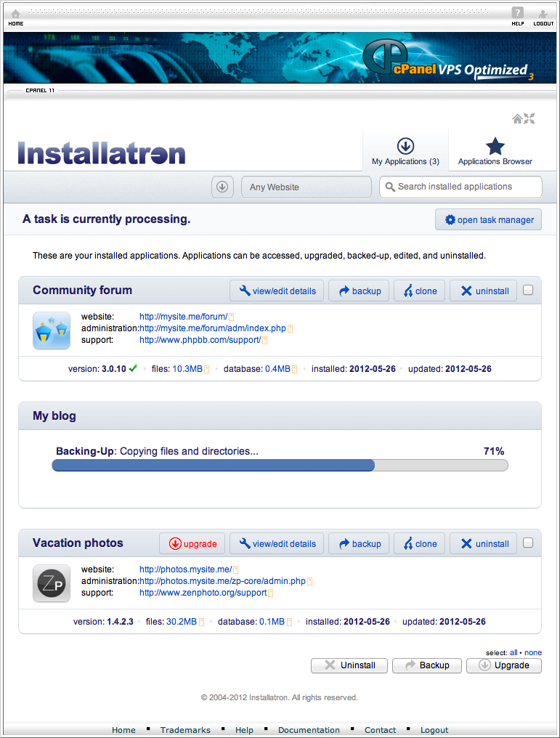Click the select all link
Screen dimensions: 560x738
[514, 653]
